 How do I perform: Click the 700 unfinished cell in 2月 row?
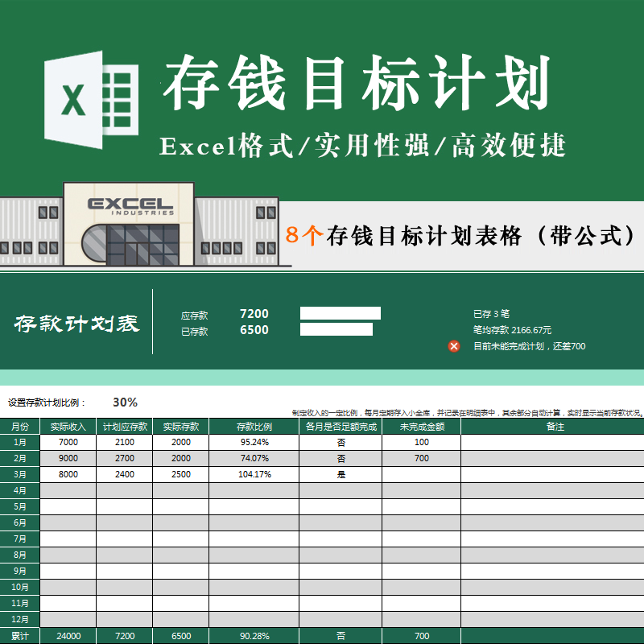coord(422,458)
